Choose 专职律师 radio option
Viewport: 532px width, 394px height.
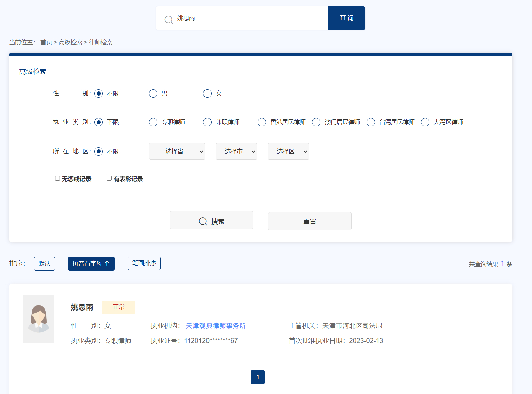click(x=153, y=122)
